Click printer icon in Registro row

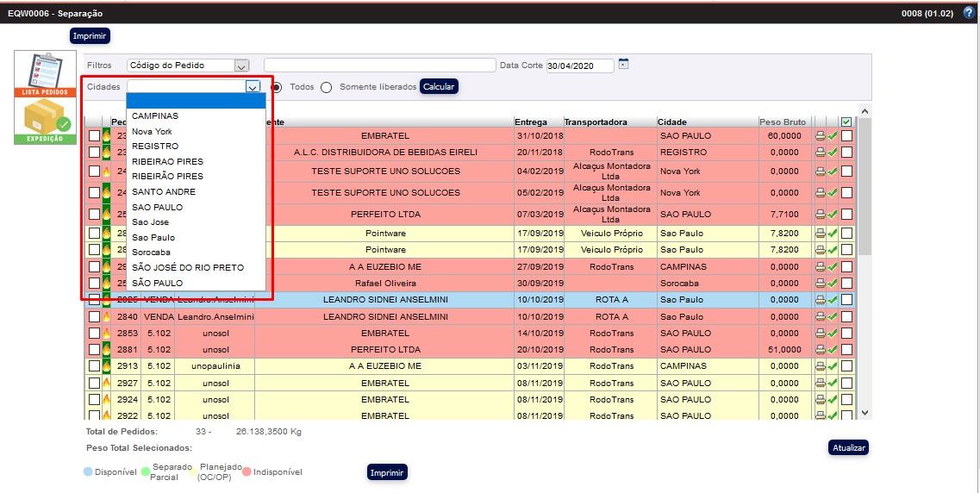click(x=821, y=153)
